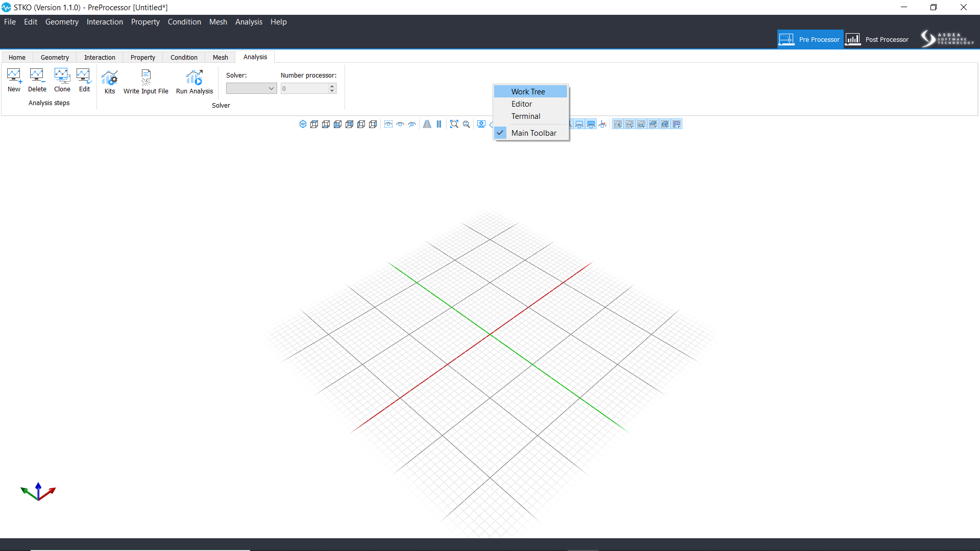Click the crossed-out hide eye icon

click(x=412, y=124)
